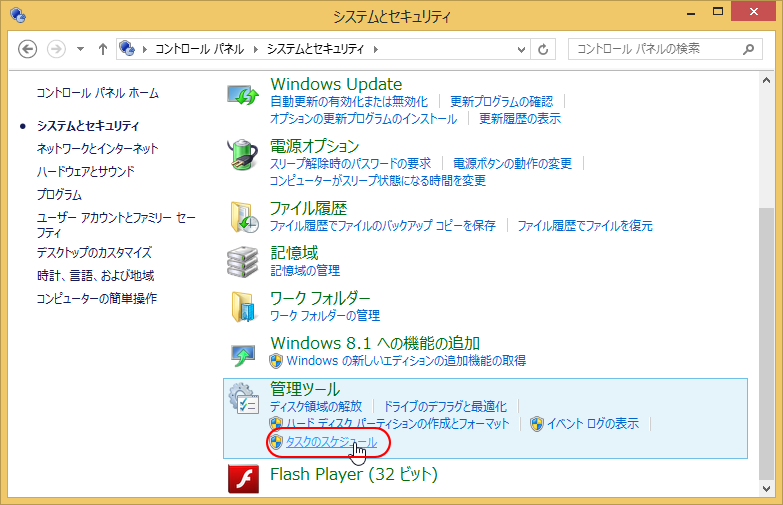
Task: Open Windows 8.1 への機能の追加 heading
Action: (x=375, y=344)
